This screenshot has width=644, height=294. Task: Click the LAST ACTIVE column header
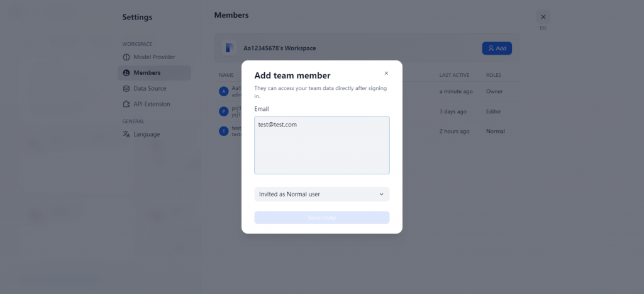tap(453, 76)
